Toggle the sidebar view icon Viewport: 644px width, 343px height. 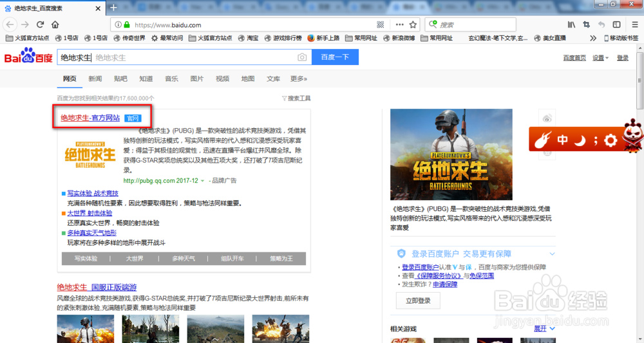616,24
